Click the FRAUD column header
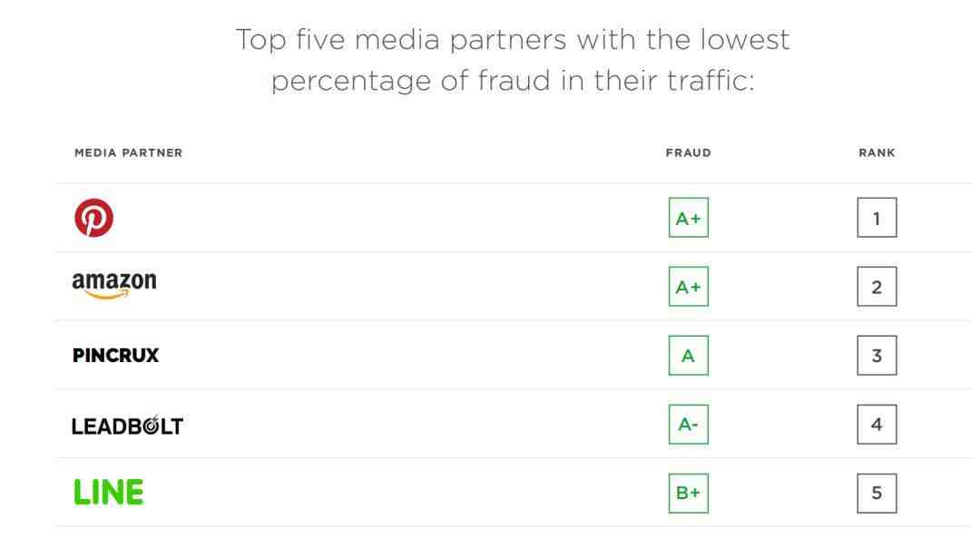 coord(688,152)
